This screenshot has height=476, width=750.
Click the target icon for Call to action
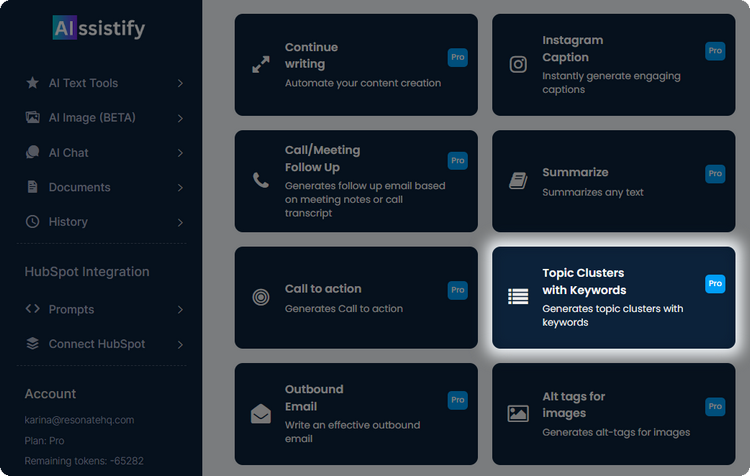click(261, 297)
